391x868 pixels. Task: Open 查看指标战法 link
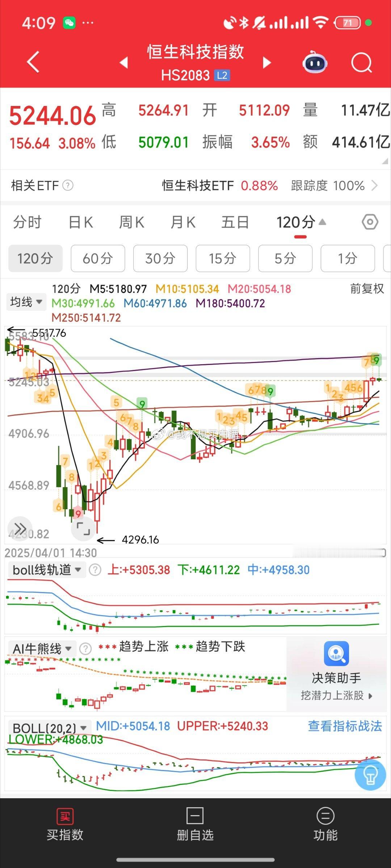click(x=345, y=726)
